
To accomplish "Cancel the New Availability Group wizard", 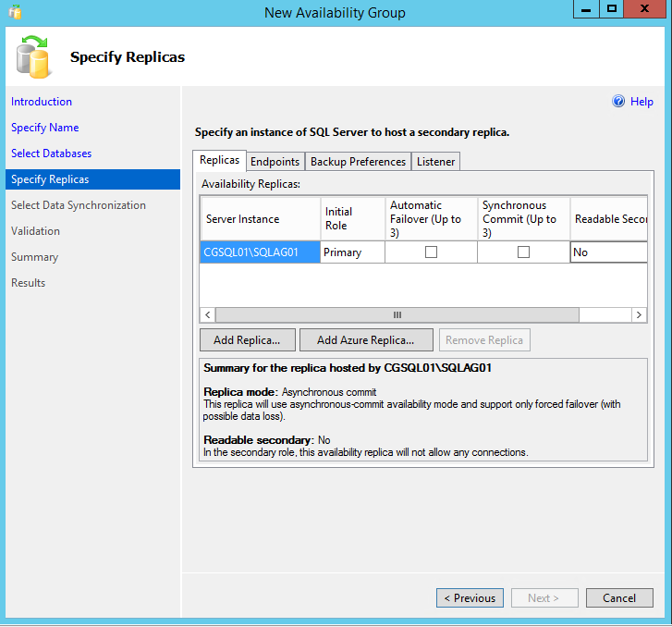I will (619, 597).
